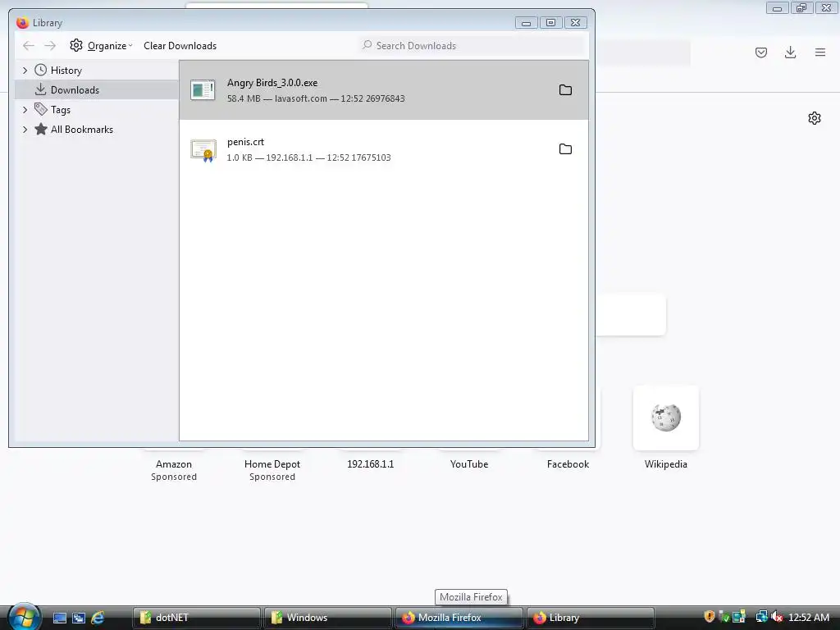Go forward in Library navigation

coord(50,46)
